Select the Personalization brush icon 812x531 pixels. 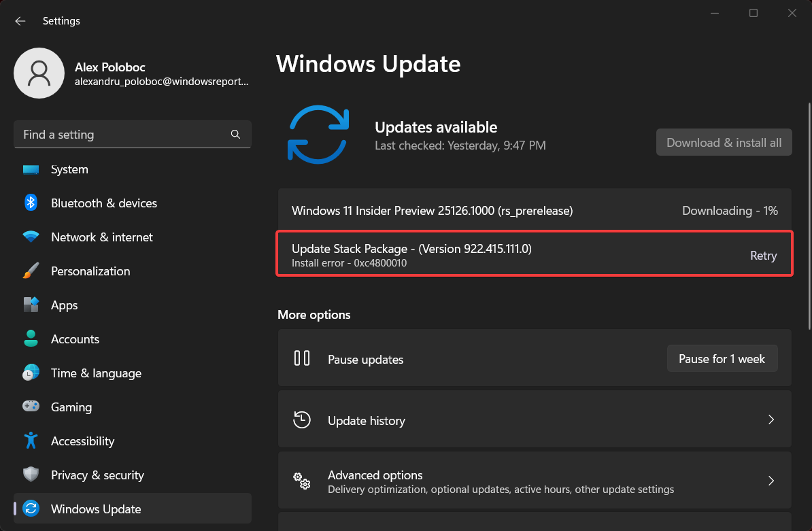tap(31, 271)
